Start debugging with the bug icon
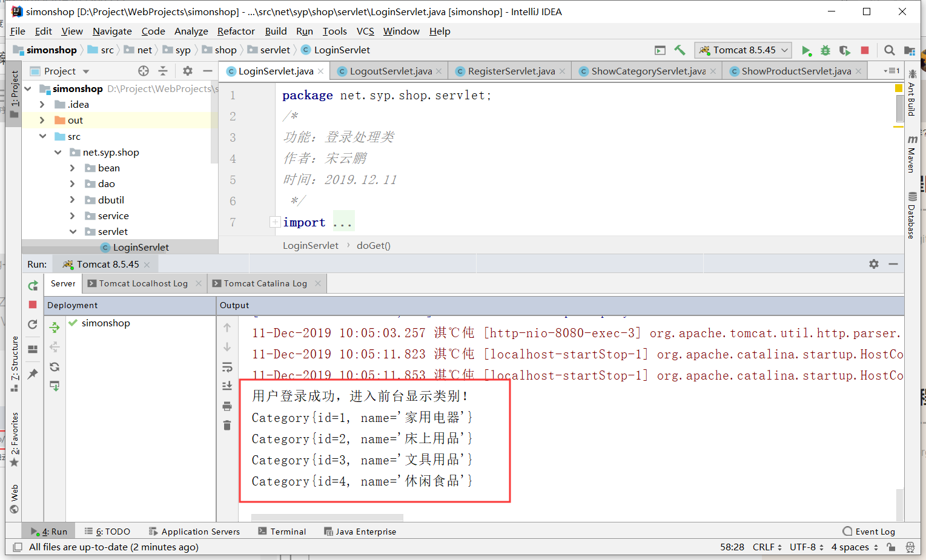The width and height of the screenshot is (926, 560). point(825,50)
